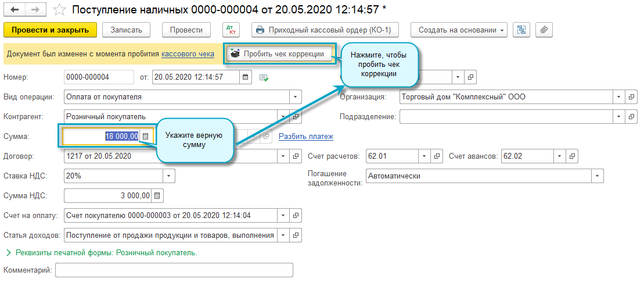Focus the Сумма НДС field 3 000,00

point(108,196)
